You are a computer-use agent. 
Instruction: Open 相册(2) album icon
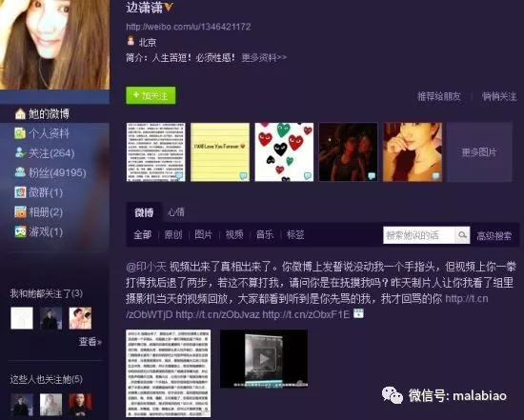point(20,211)
